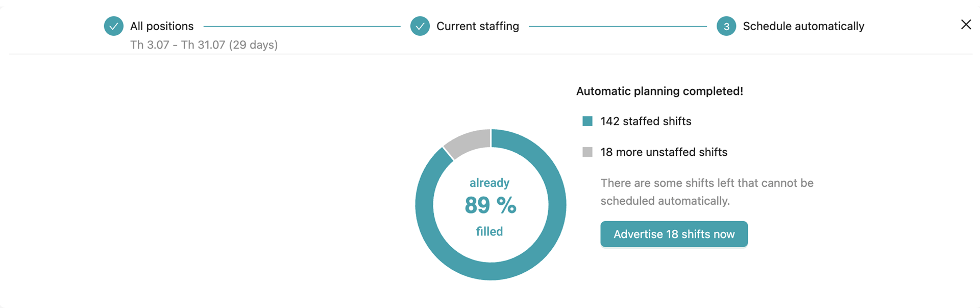Click the checkmark icon beside Current staffing
The height and width of the screenshot is (308, 980).
(x=420, y=26)
